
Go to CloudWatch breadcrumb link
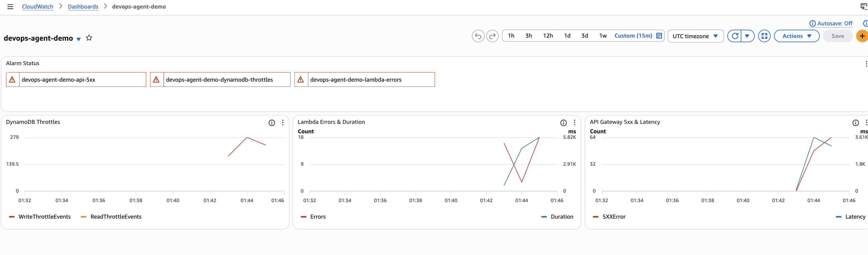(38, 7)
